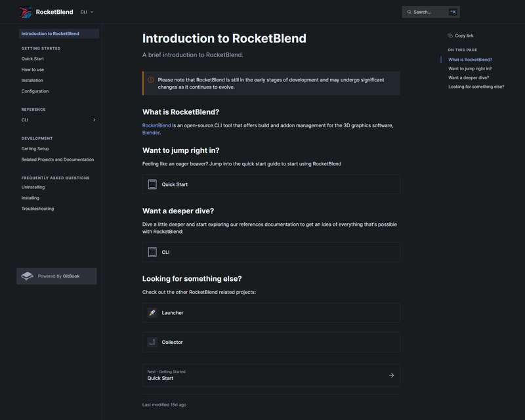Click the Quick Start card page icon
Image resolution: width=525 pixels, height=420 pixels.
point(152,184)
